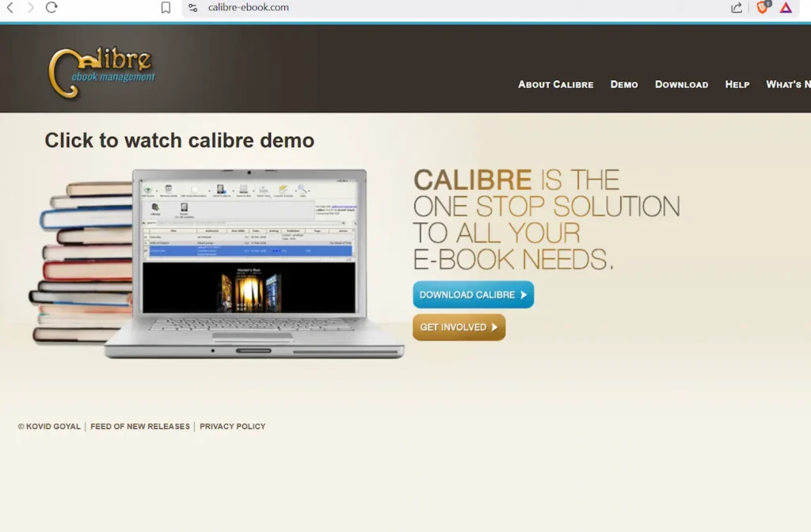This screenshot has height=532, width=811.
Task: Open Edit metadata in the calibre toolbar
Action: coord(193,188)
